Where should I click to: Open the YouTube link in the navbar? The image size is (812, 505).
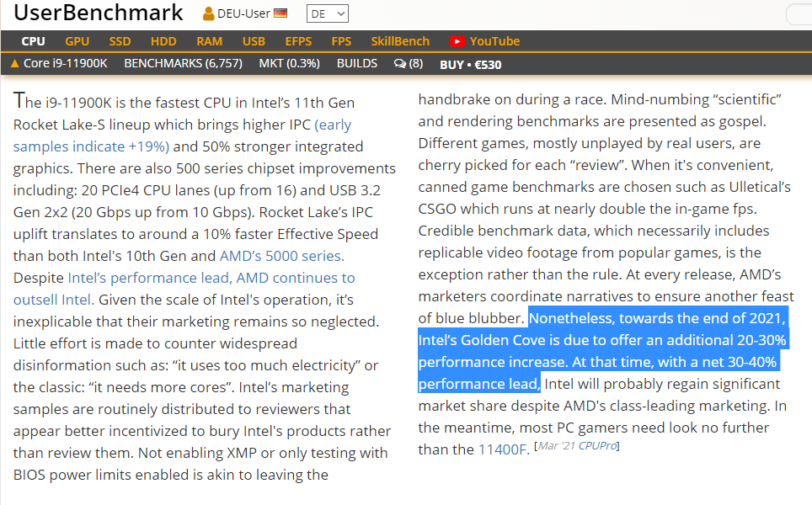click(494, 41)
